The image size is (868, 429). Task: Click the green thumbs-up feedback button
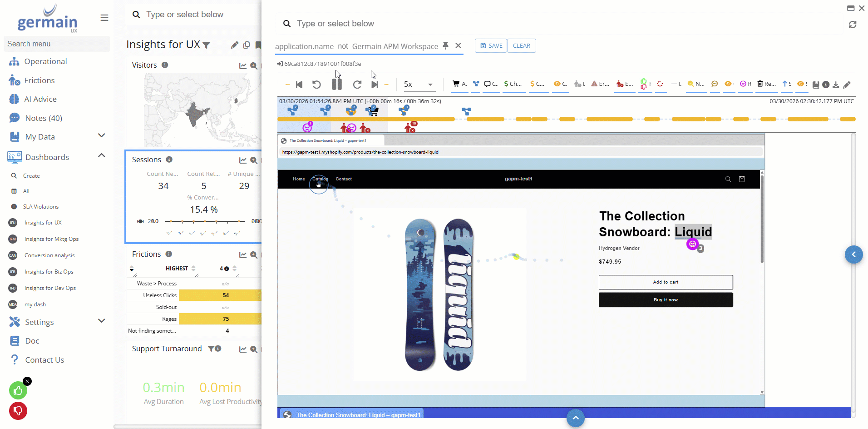pos(18,390)
